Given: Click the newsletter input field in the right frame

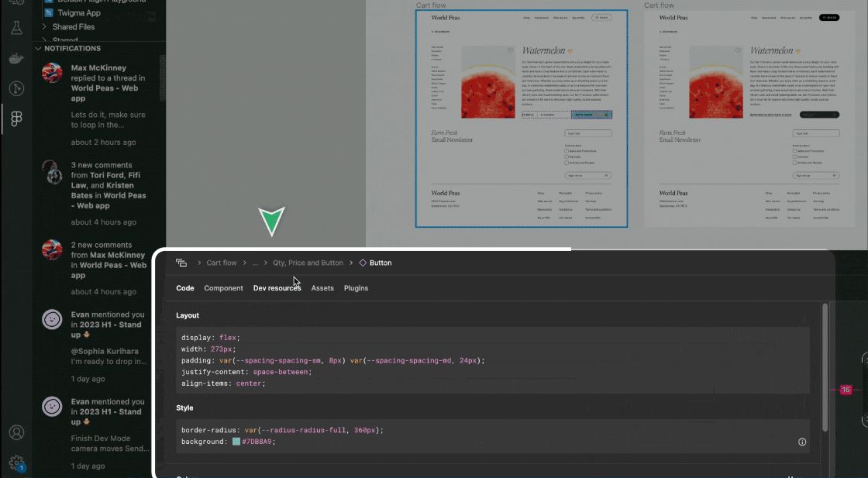Looking at the screenshot, I should 816,133.
